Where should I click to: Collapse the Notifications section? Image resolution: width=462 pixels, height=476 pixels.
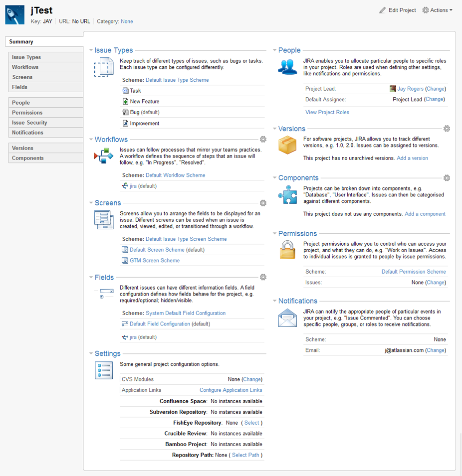tap(275, 301)
